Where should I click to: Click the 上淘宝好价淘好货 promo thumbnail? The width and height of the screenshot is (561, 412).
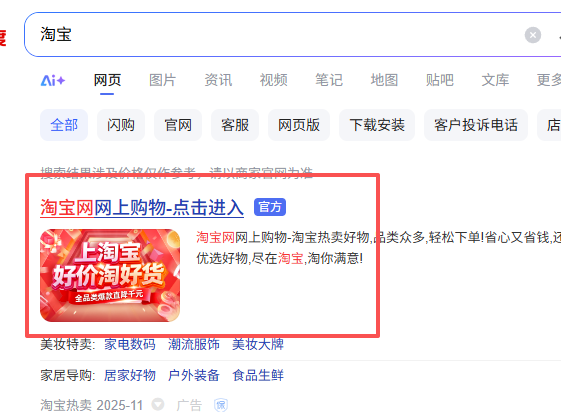tap(110, 275)
